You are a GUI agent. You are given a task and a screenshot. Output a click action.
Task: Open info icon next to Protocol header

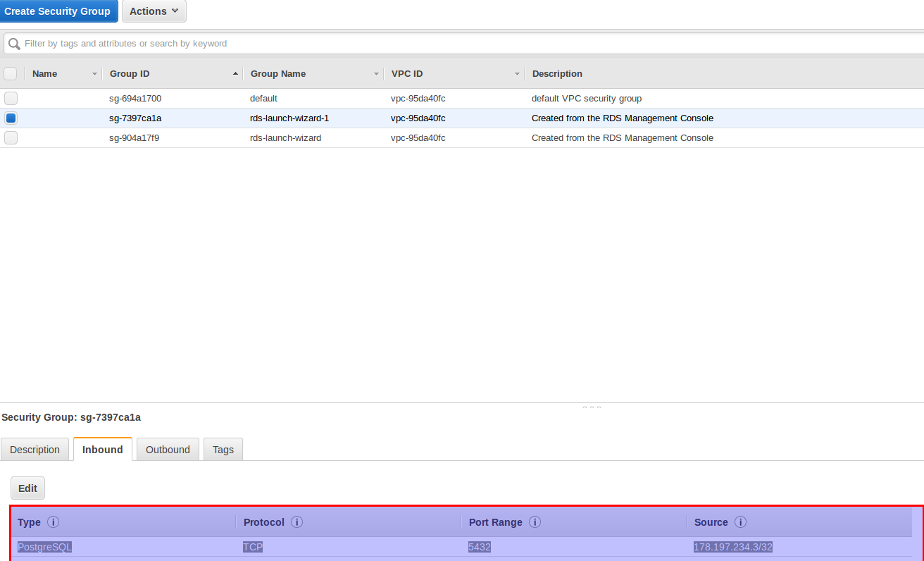296,522
